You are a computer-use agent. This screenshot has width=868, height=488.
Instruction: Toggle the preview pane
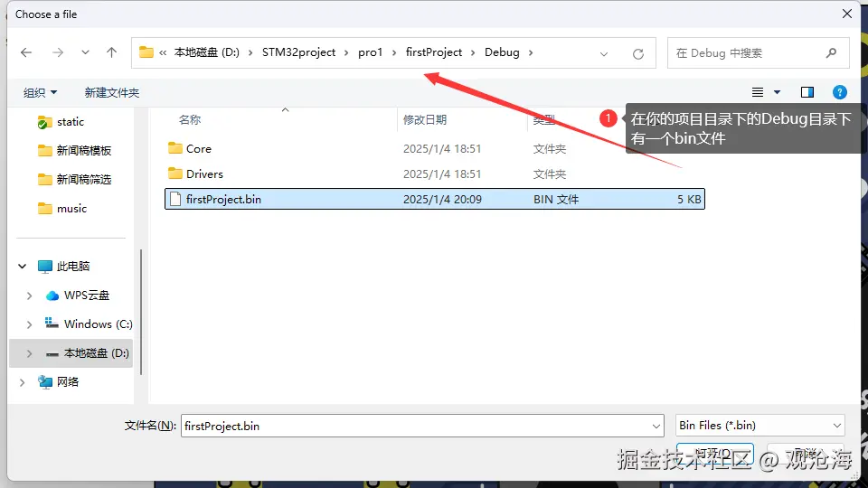coord(807,92)
